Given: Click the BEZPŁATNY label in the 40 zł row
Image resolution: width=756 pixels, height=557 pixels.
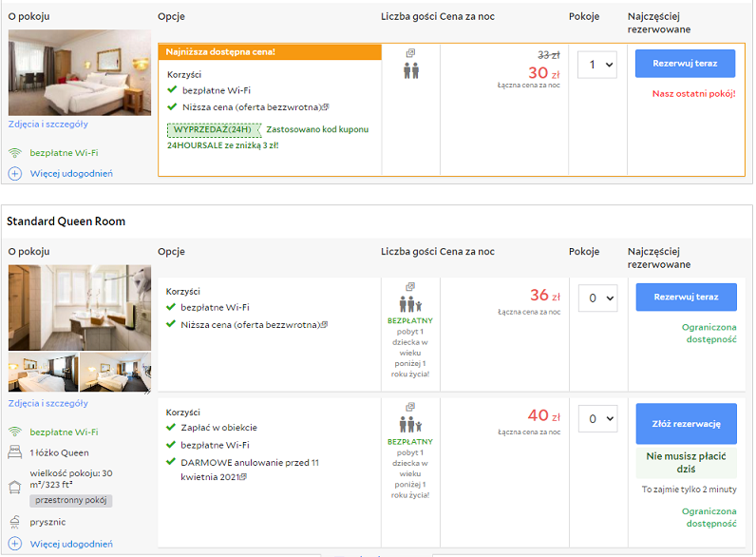Looking at the screenshot, I should 410,442.
